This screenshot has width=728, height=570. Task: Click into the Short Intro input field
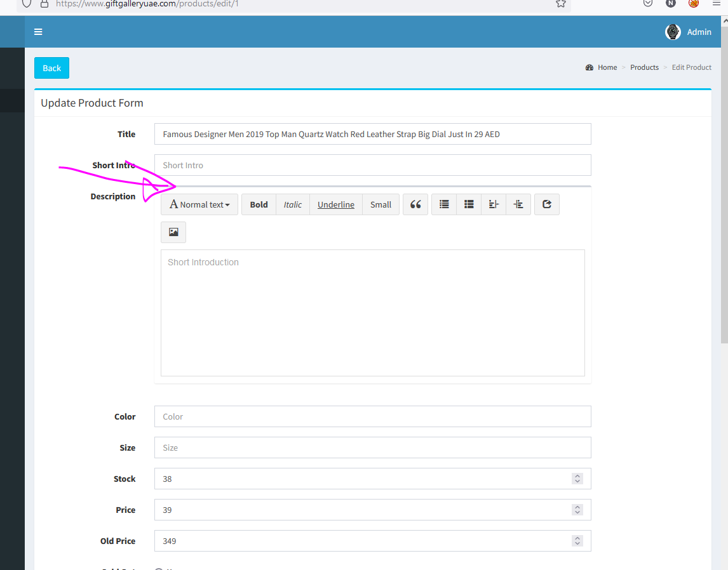pyautogui.click(x=372, y=165)
